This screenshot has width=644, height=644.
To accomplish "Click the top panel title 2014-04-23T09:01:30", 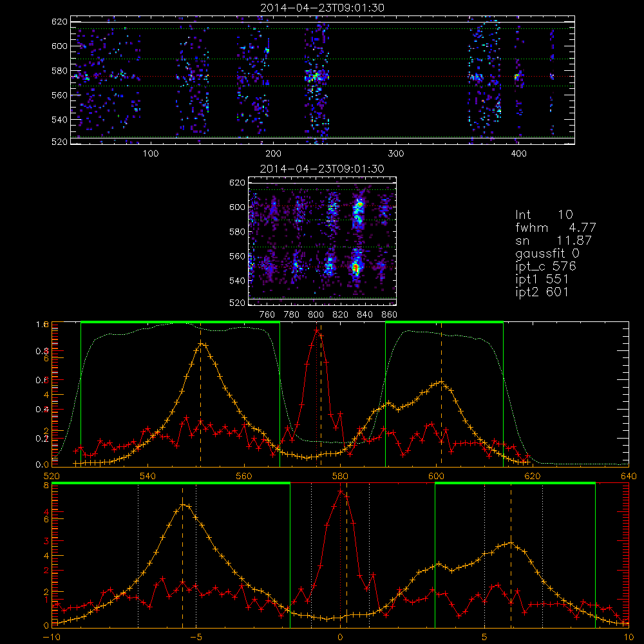I will pos(322,8).
